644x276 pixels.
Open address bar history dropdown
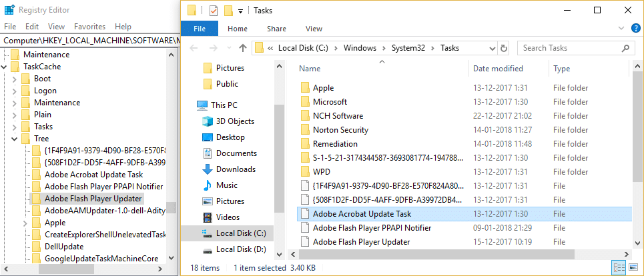point(491,48)
